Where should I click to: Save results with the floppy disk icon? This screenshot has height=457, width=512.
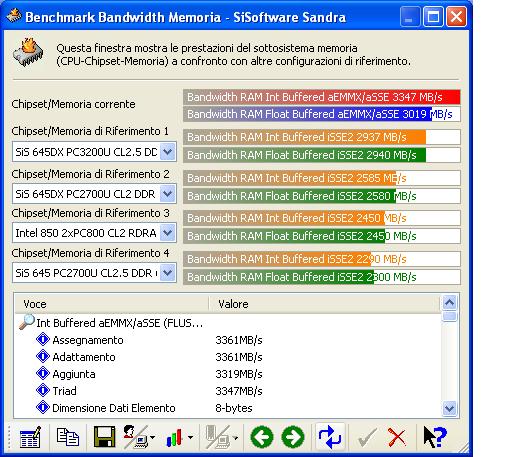[105, 437]
